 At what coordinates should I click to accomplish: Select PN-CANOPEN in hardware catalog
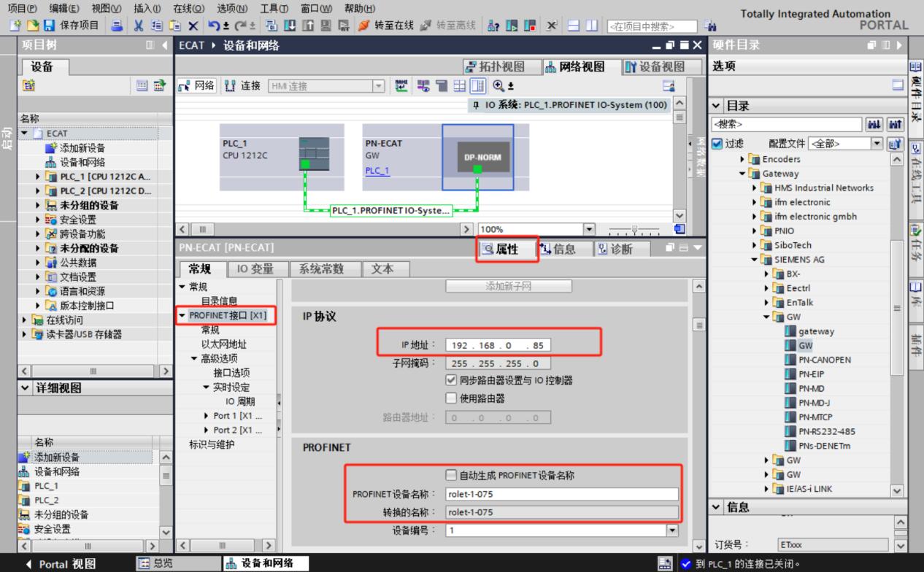824,360
